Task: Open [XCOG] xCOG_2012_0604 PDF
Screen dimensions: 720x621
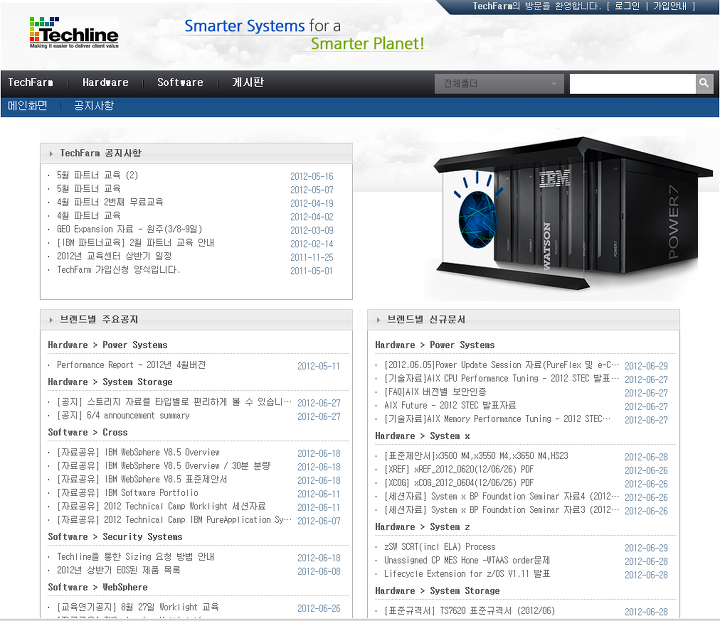Action: (x=459, y=483)
